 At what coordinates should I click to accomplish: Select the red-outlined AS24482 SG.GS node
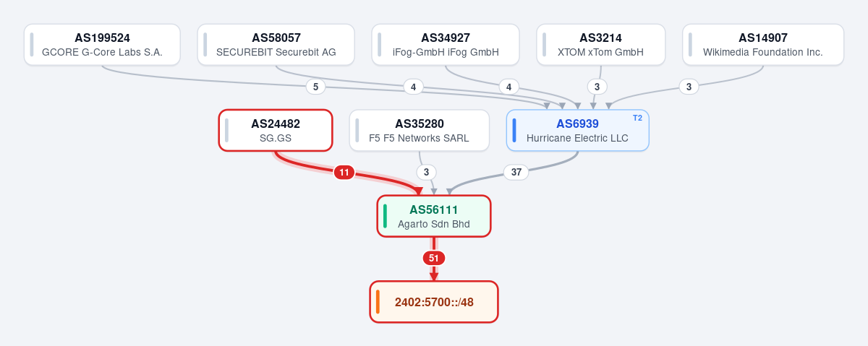[x=276, y=131]
